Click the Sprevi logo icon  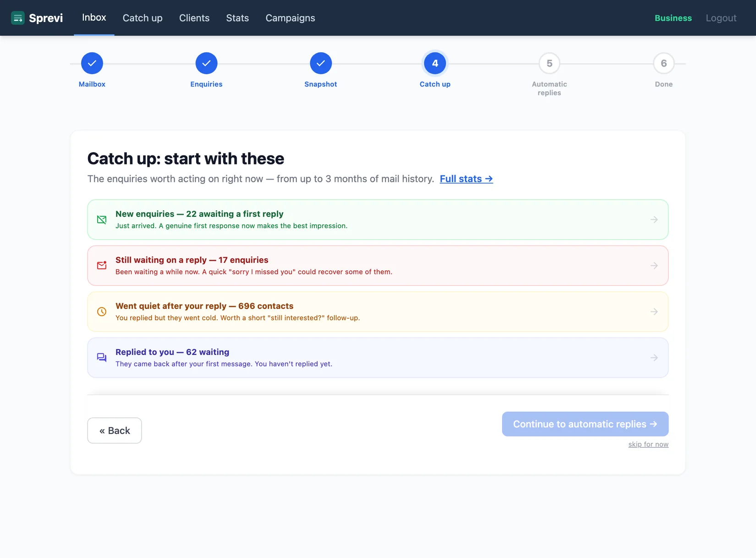coord(18,18)
